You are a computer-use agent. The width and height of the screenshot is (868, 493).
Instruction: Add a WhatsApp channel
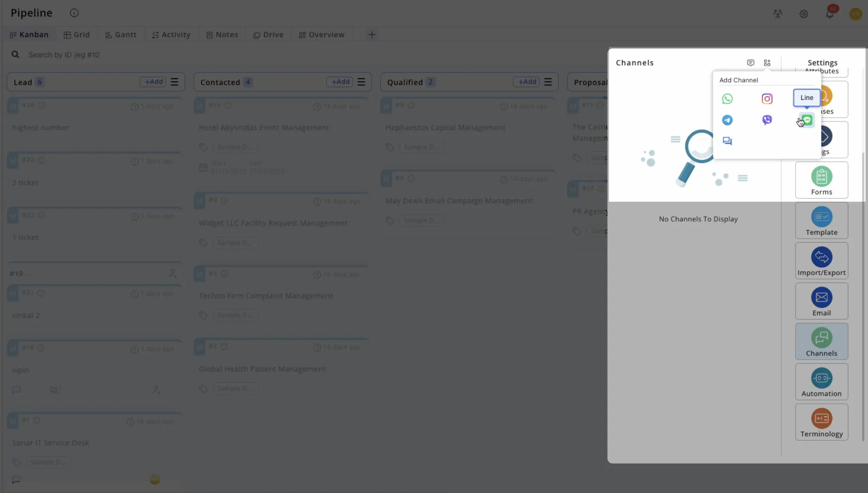tap(727, 99)
